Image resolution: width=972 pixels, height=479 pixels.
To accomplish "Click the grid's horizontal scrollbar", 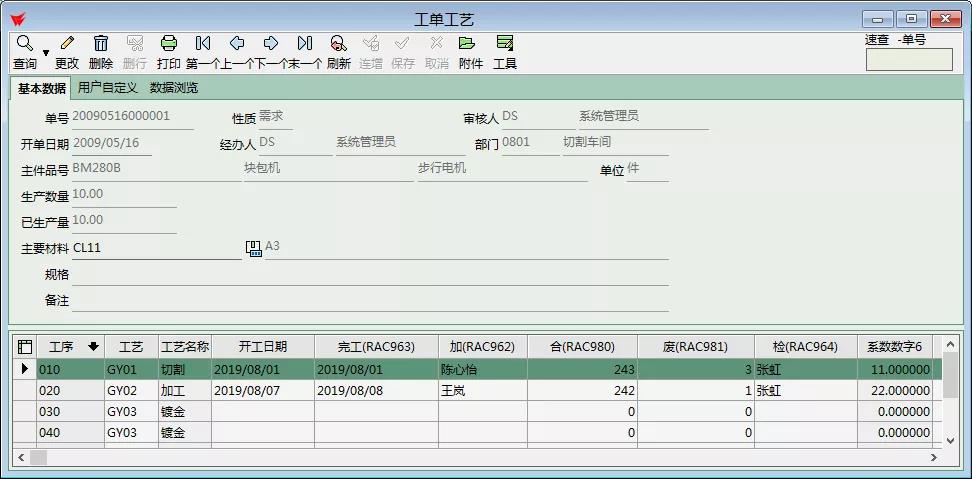I will click(x=480, y=457).
